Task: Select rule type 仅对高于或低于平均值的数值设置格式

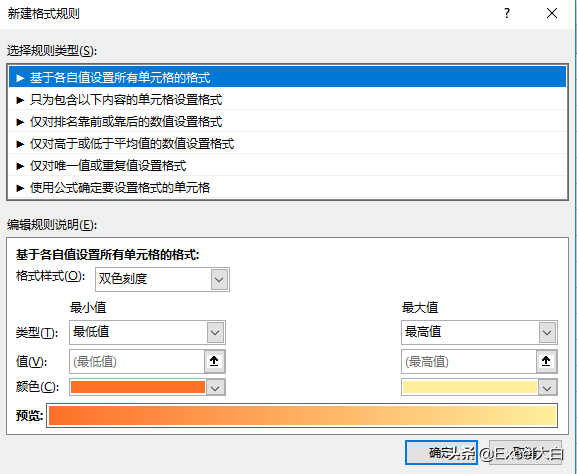Action: tap(287, 144)
